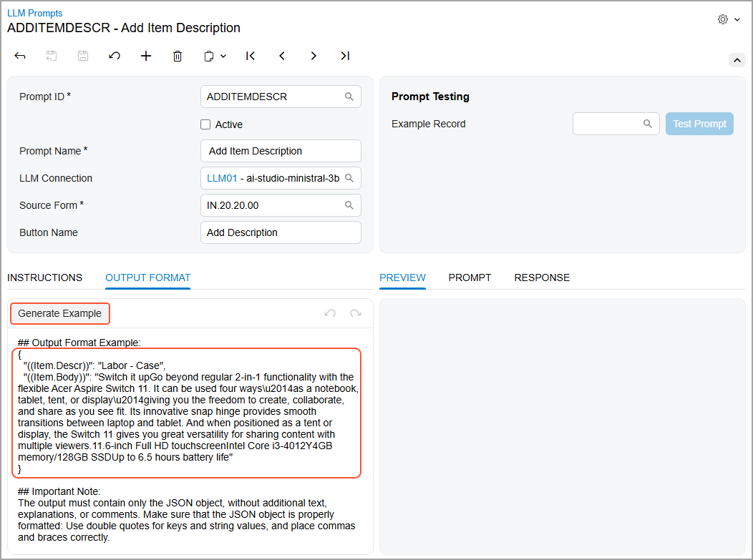Open the settings gear menu
Image resolution: width=753 pixels, height=560 pixels.
pos(729,19)
